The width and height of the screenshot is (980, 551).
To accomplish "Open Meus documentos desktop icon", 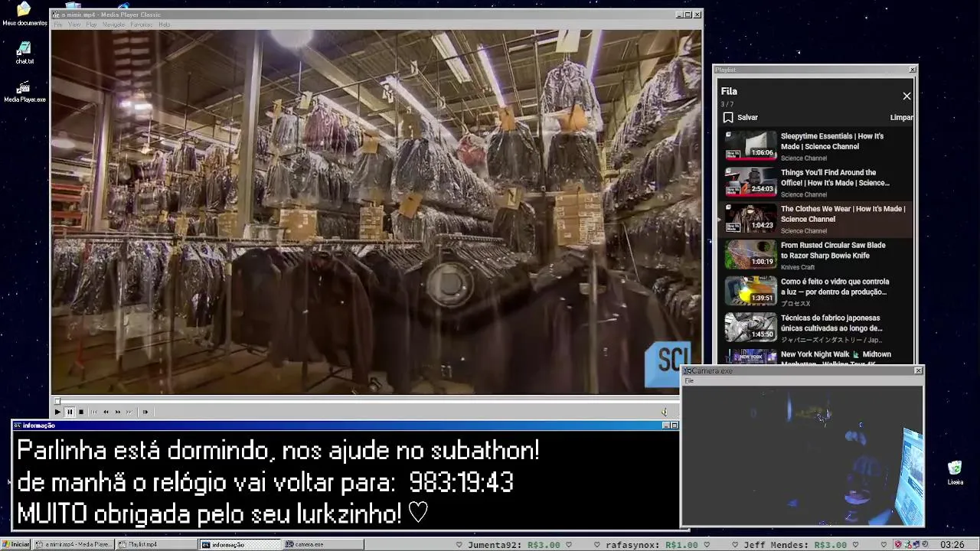I will point(24,14).
